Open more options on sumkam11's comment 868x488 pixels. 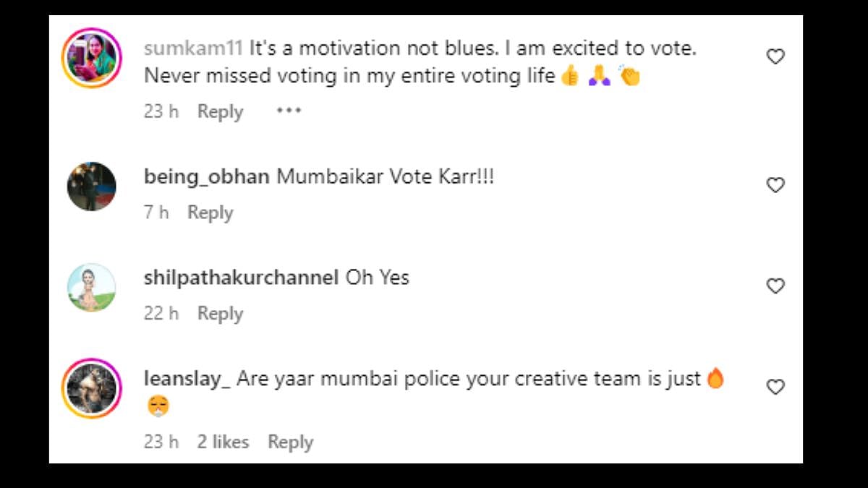tap(289, 111)
